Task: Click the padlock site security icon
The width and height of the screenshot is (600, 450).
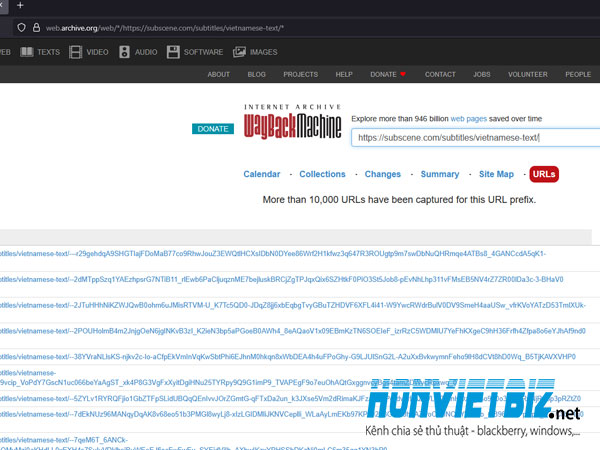Action: (36, 28)
